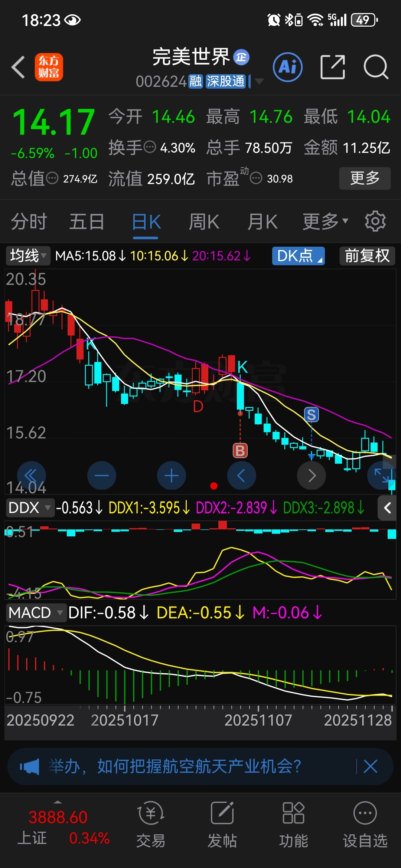The width and height of the screenshot is (401, 868).
Task: Tap info icon next to 市盈
Action: coord(256,178)
